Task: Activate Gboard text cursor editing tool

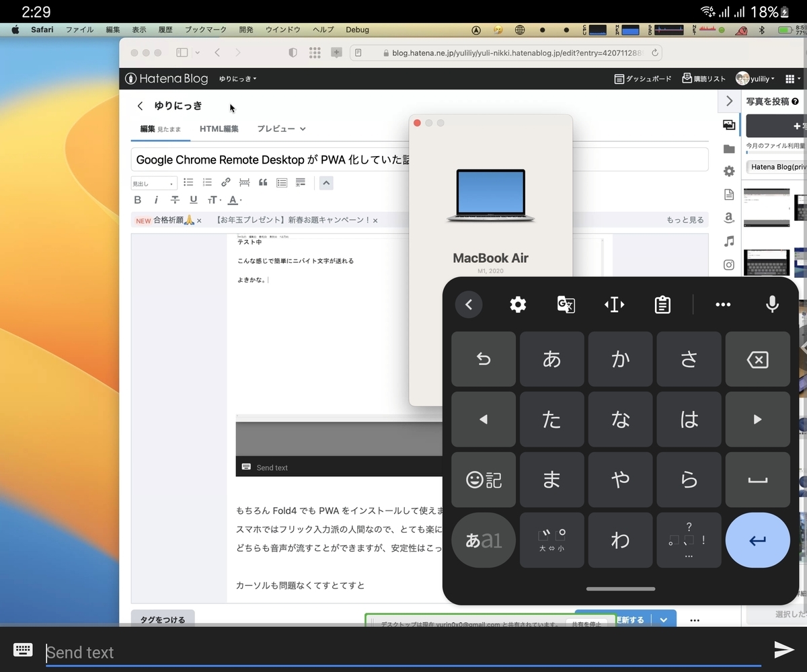Action: 614,305
